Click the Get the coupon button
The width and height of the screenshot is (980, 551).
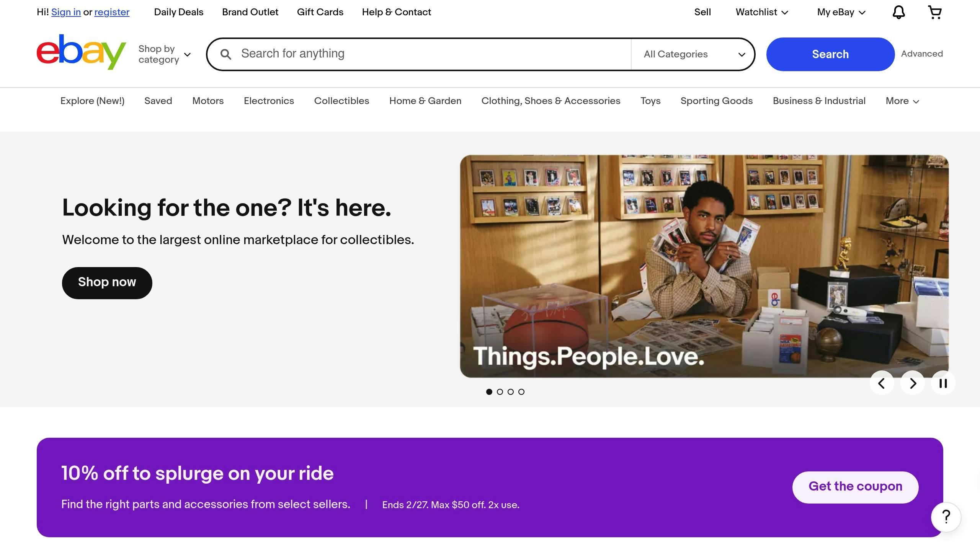(x=855, y=487)
